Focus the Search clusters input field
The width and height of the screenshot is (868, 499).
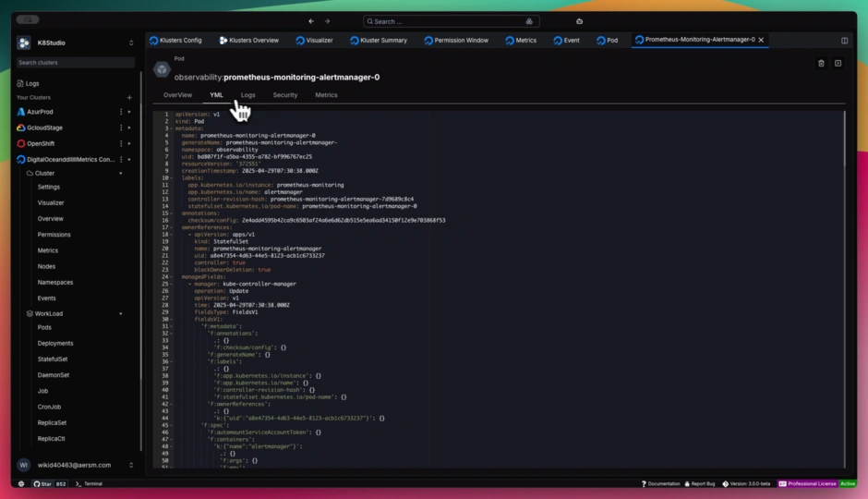tap(75, 63)
